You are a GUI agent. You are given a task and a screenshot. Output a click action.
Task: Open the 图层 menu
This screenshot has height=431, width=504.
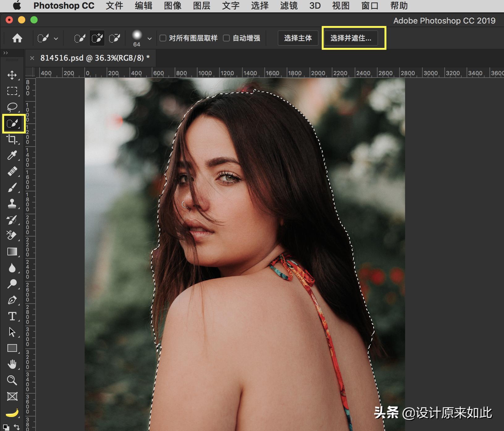(201, 6)
